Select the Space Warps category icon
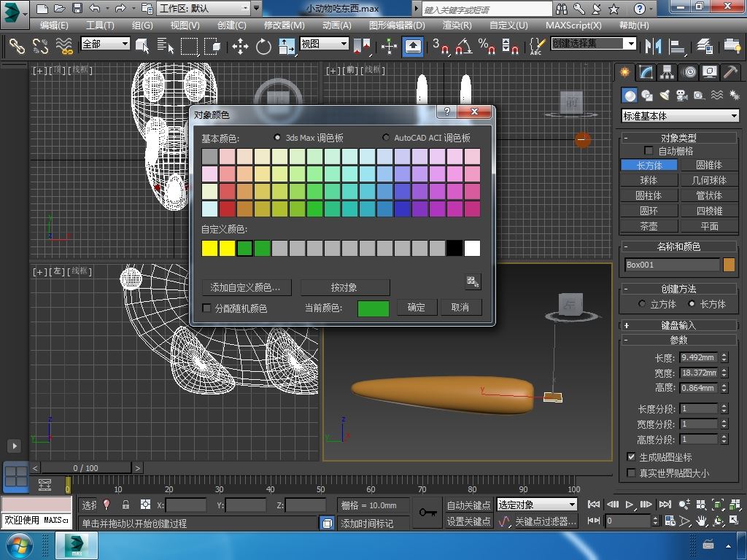 click(717, 96)
